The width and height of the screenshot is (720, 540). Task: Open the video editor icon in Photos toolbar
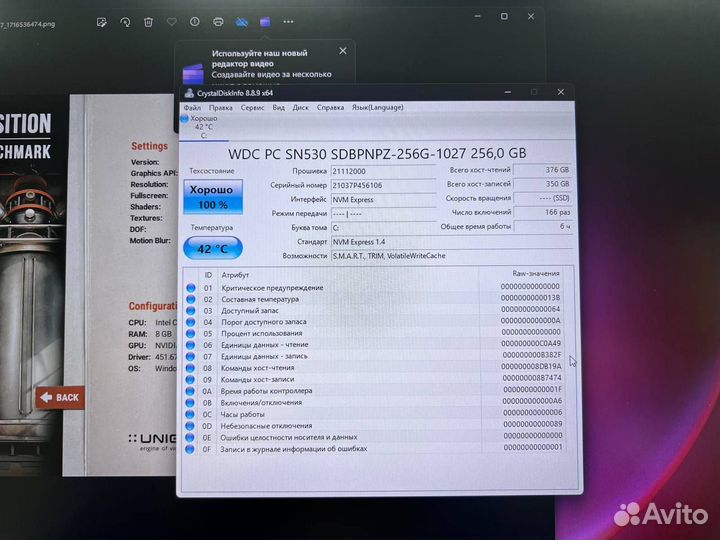[265, 22]
